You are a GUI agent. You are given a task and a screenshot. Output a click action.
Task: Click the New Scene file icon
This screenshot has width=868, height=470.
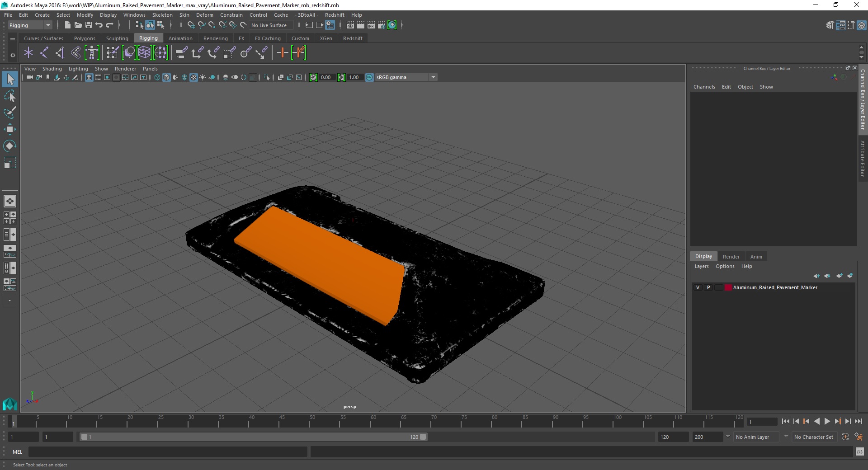click(67, 25)
